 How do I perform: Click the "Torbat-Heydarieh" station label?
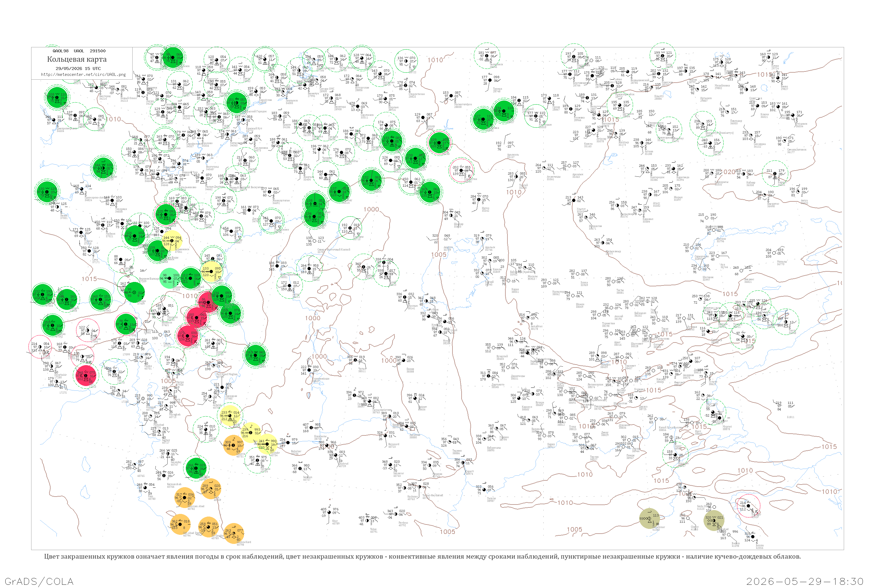432,497
